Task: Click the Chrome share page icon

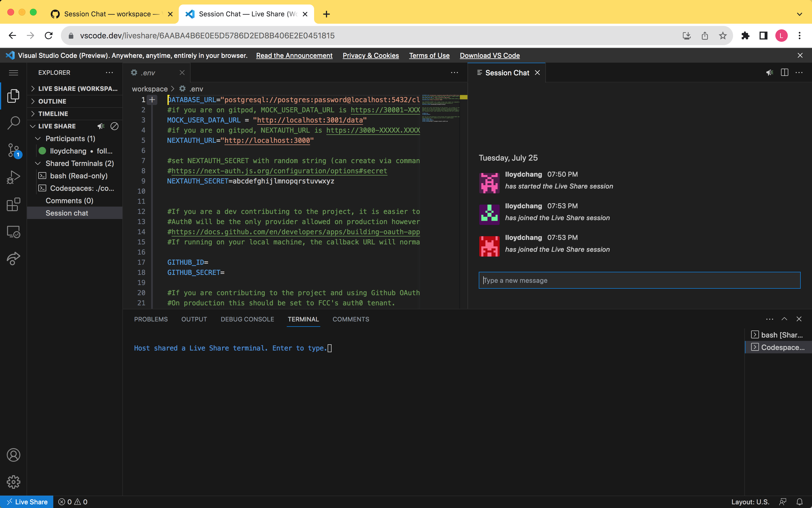Action: 705,36
